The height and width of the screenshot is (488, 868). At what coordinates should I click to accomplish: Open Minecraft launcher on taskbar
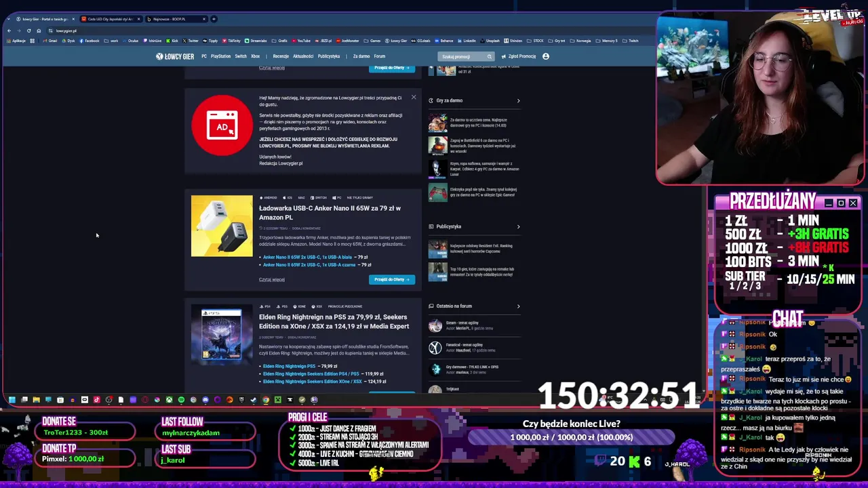click(x=278, y=400)
